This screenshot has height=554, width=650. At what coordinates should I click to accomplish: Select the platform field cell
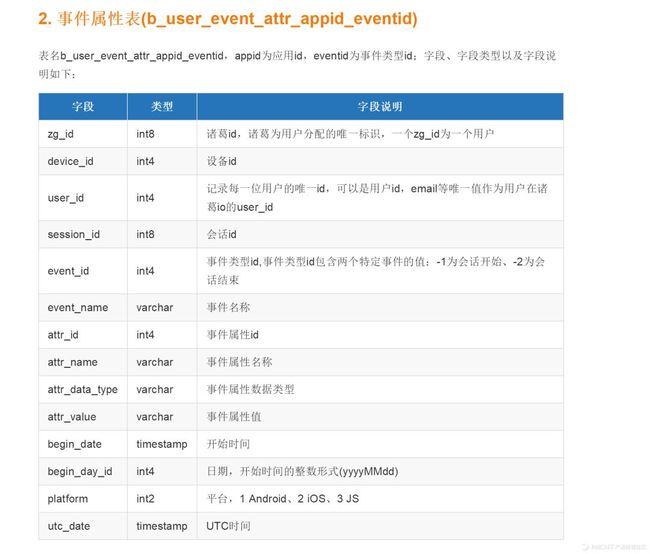(83, 499)
